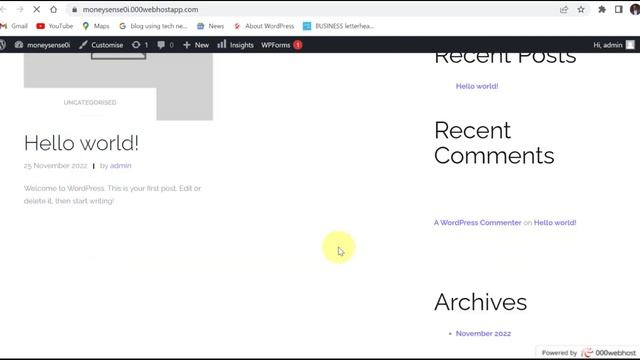Open Customise in admin bar
The image size is (640, 360).
click(101, 45)
